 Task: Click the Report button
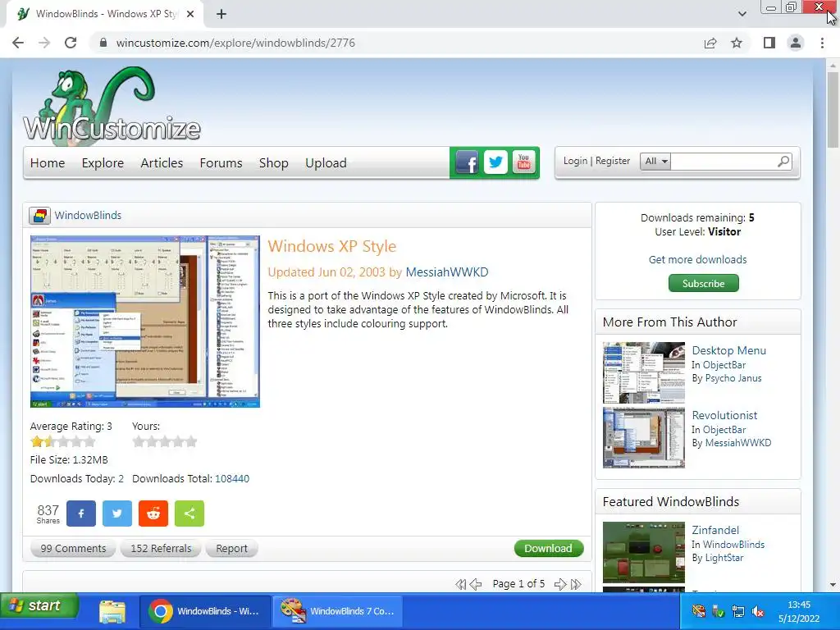click(x=231, y=549)
